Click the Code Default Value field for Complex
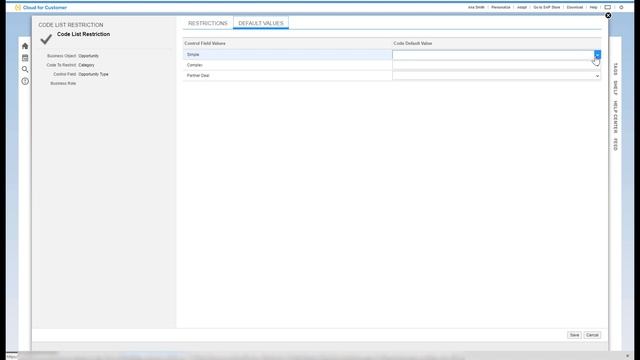Screen dimensions: 640x360 pyautogui.click(x=496, y=65)
